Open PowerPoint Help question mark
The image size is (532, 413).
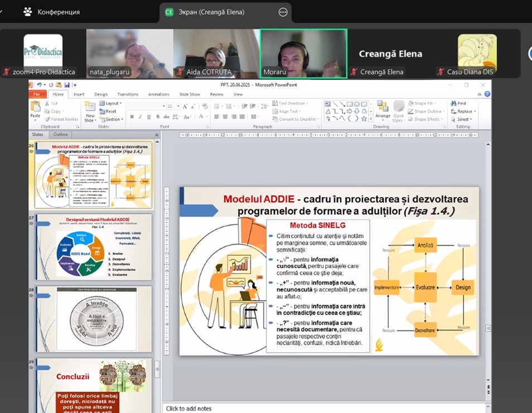487,94
